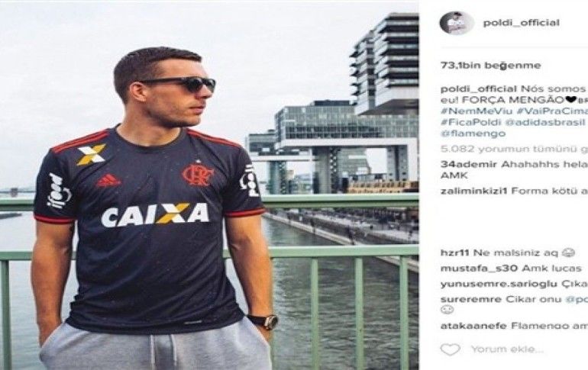
Task: Open the @flamengo mention
Action: click(x=473, y=134)
